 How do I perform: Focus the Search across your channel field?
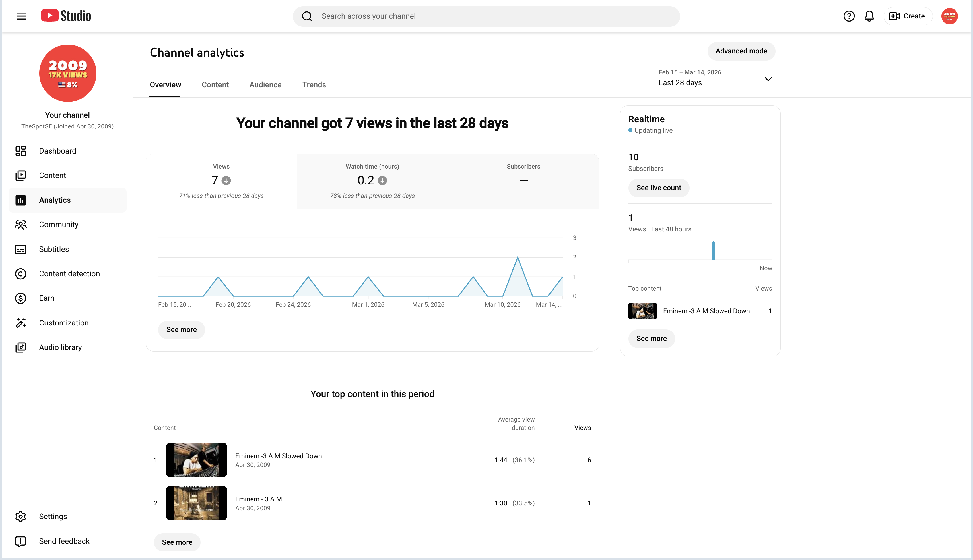tap(486, 16)
